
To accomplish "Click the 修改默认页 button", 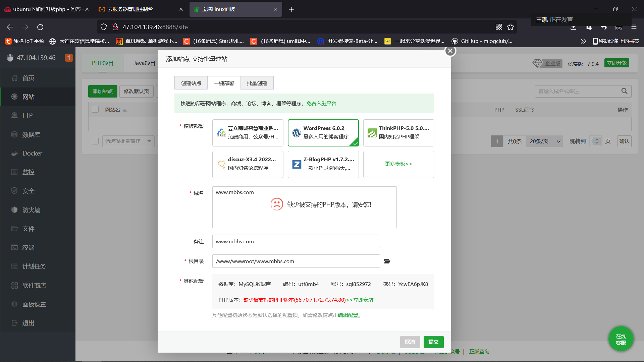I will pyautogui.click(x=137, y=91).
